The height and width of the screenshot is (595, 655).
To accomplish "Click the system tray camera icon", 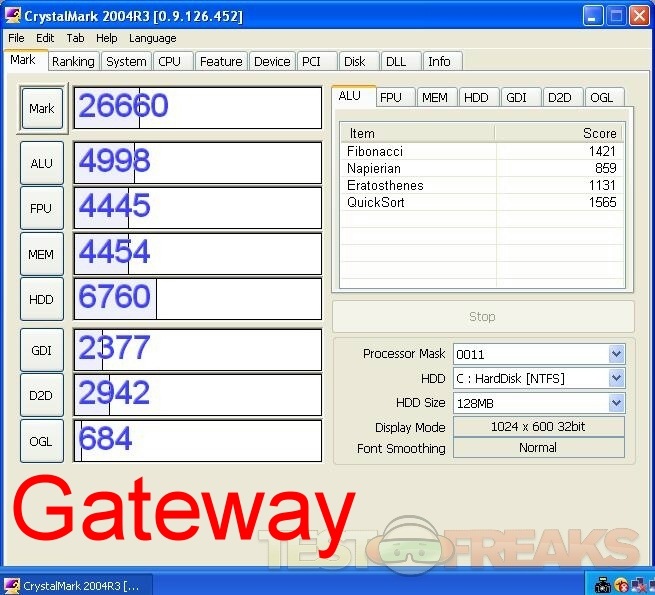I will pos(603,585).
